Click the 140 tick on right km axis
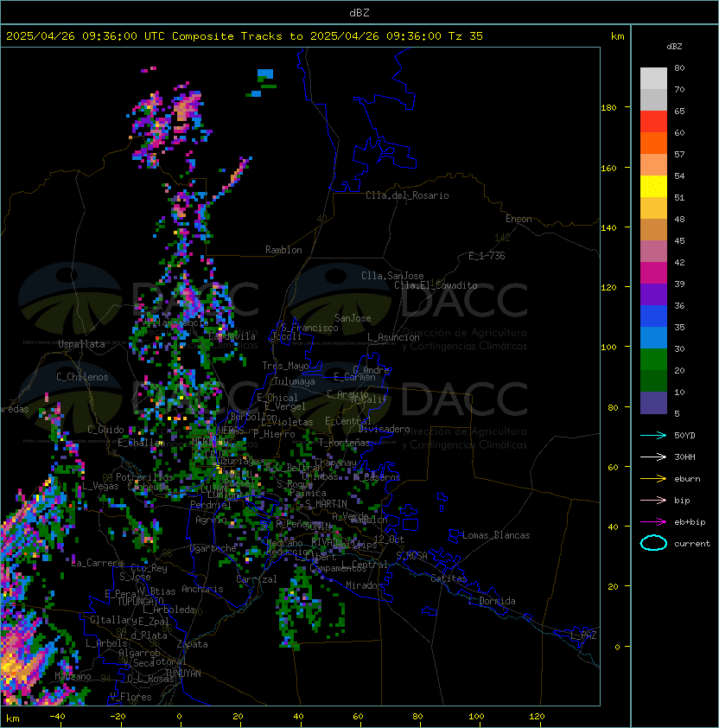Viewport: 719px width, 728px height. point(608,228)
